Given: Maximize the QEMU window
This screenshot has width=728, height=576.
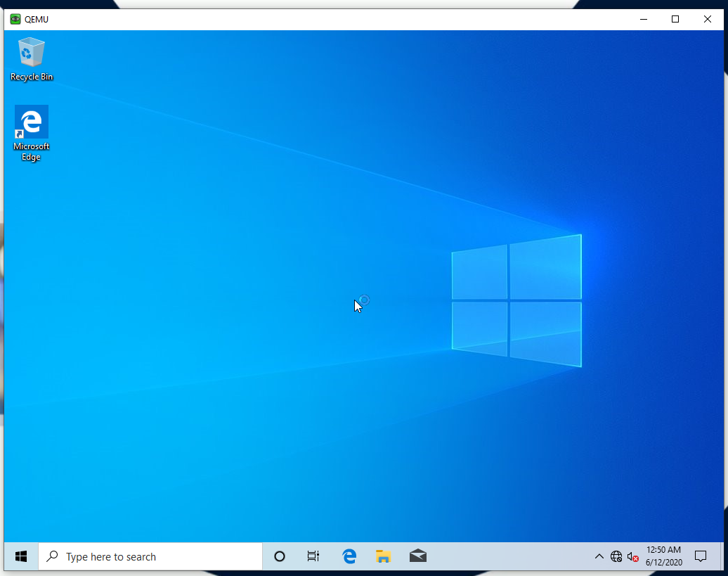Looking at the screenshot, I should [675, 19].
